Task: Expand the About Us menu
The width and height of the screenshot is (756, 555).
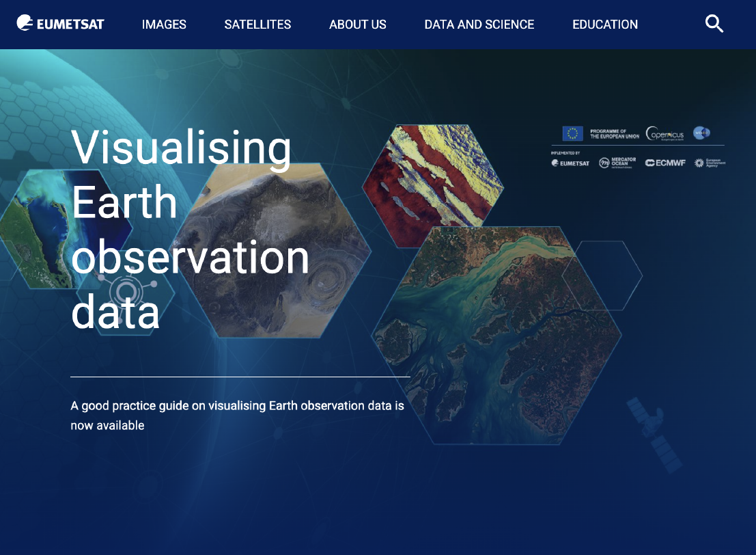Action: pyautogui.click(x=357, y=25)
